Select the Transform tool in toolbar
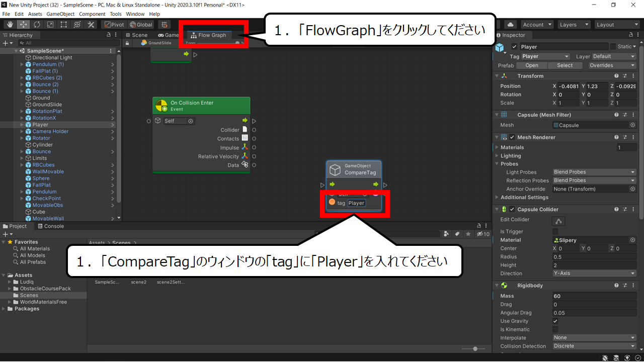The height and width of the screenshot is (362, 644). [x=77, y=25]
